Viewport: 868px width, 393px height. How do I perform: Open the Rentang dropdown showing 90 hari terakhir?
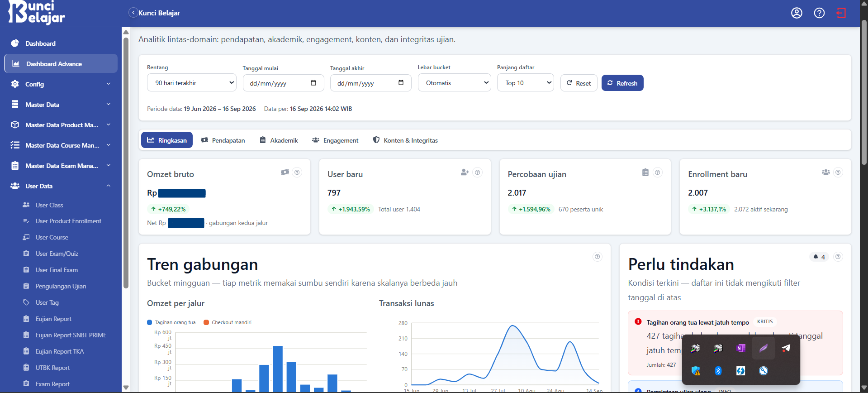192,83
